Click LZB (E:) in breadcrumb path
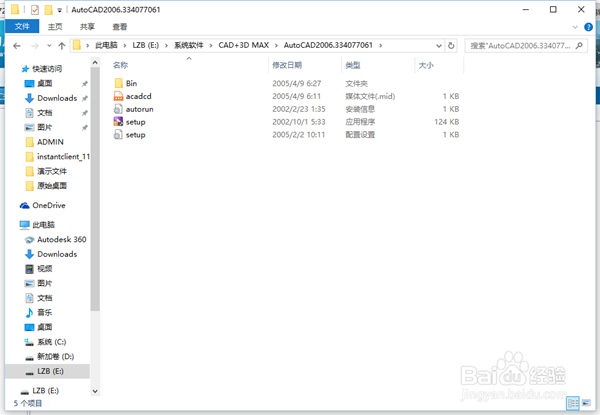The height and width of the screenshot is (415, 600). tap(145, 45)
